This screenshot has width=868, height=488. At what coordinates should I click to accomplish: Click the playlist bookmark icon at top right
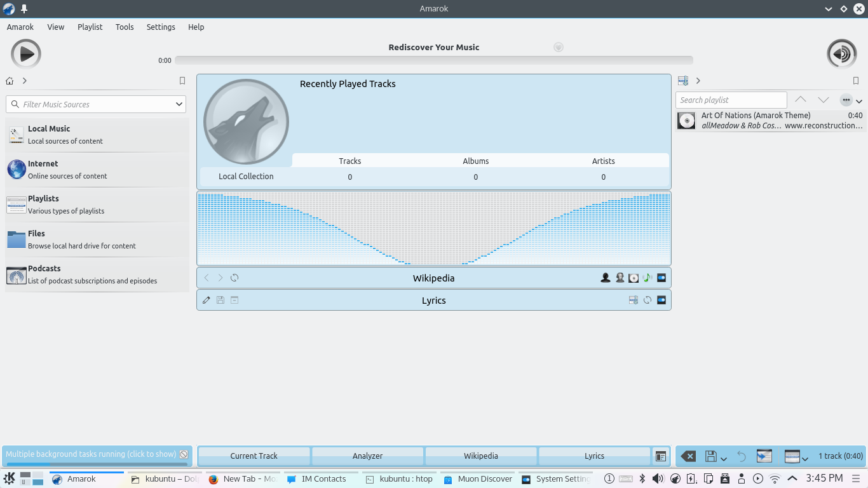pyautogui.click(x=856, y=81)
